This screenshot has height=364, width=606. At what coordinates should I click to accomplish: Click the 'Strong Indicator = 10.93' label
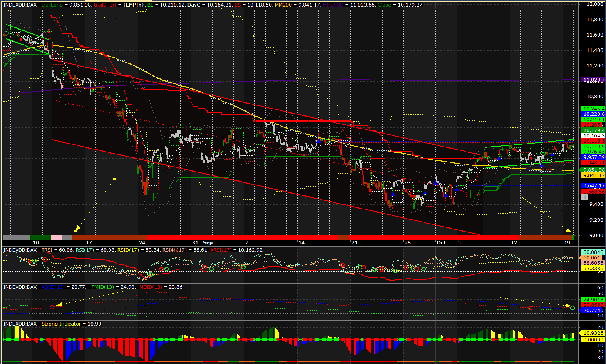point(71,324)
